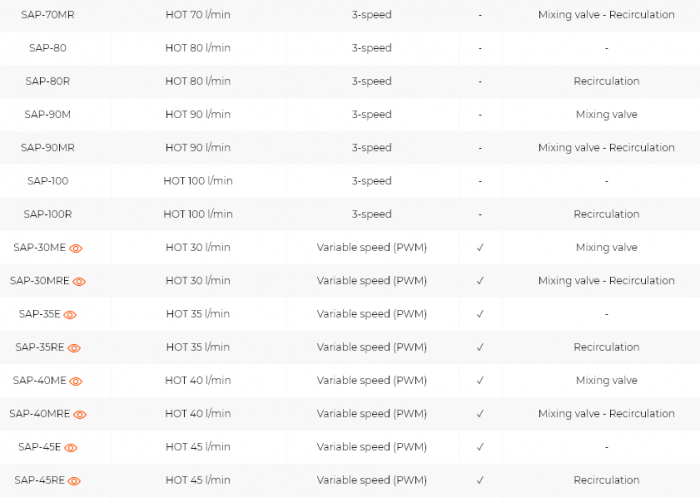Select the SAP-80R model name
The height and width of the screenshot is (502, 700).
point(48,81)
